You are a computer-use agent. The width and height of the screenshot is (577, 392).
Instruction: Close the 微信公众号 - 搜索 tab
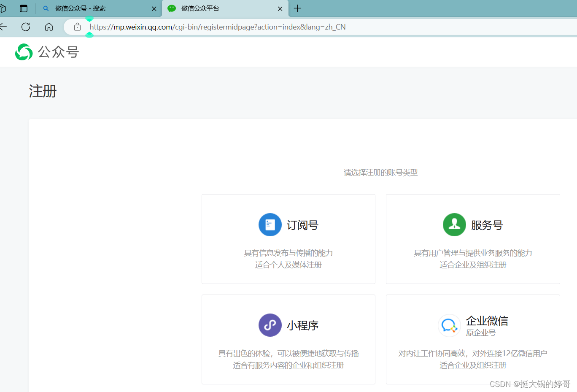tap(154, 8)
